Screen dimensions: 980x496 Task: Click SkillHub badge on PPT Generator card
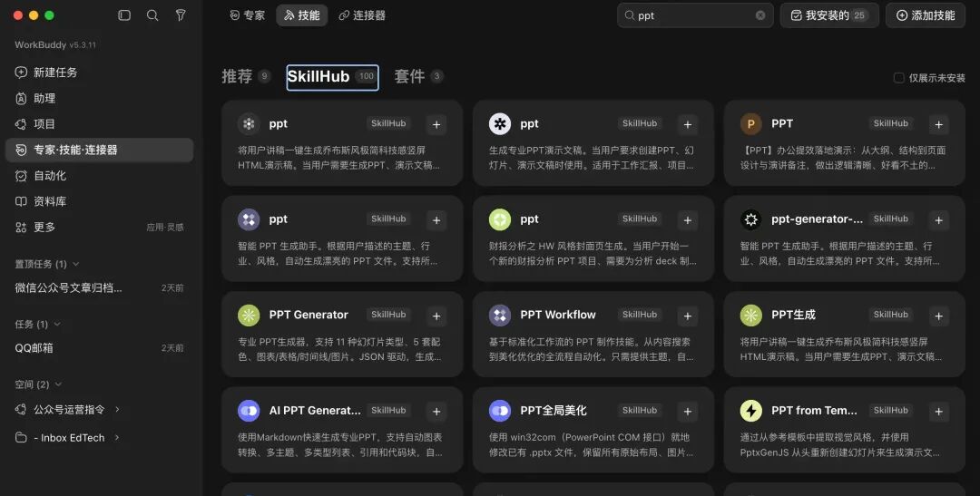(x=388, y=315)
